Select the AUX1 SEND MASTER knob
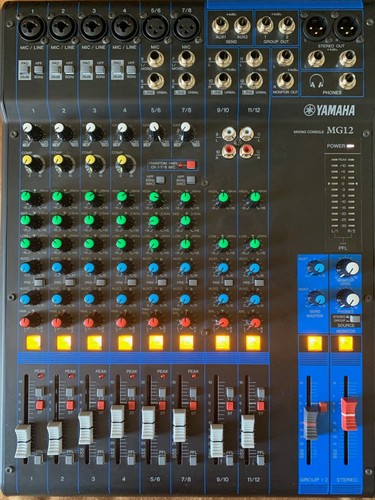The image size is (375, 500). 317,268
